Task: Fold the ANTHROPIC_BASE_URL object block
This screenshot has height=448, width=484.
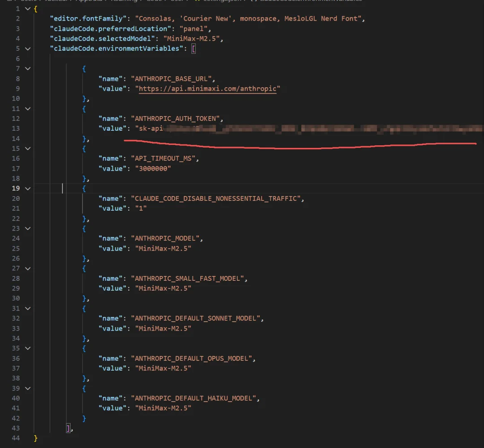Action: point(28,69)
